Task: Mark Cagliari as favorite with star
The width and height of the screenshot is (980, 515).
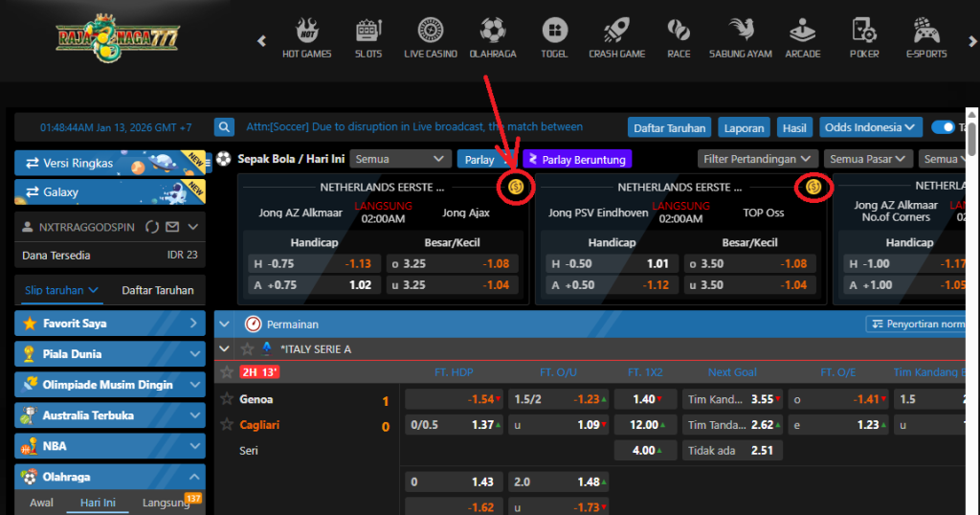Action: coord(227,424)
